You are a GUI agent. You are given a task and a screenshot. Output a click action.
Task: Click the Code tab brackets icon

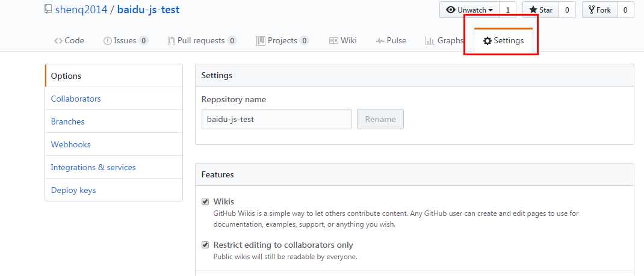point(58,41)
